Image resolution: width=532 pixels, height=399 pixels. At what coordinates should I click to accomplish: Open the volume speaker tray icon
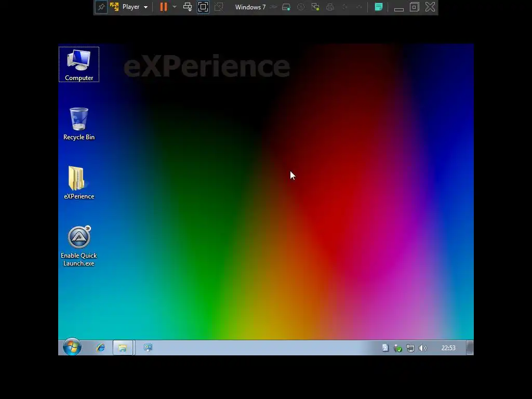423,348
